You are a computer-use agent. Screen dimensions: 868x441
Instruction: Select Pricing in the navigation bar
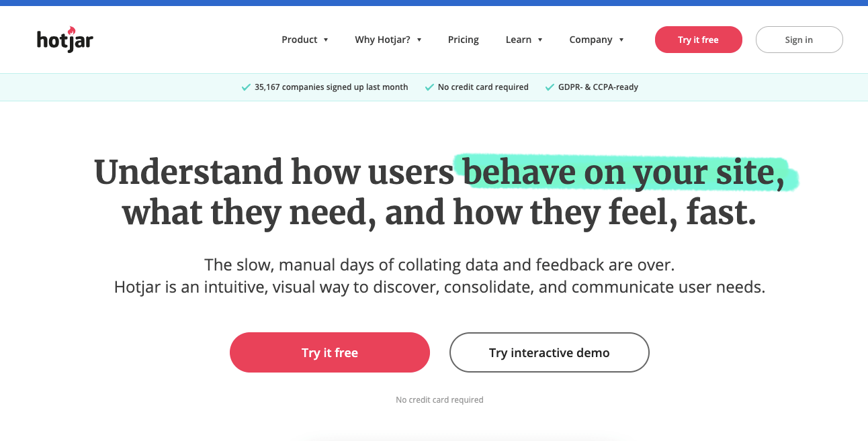tap(463, 40)
